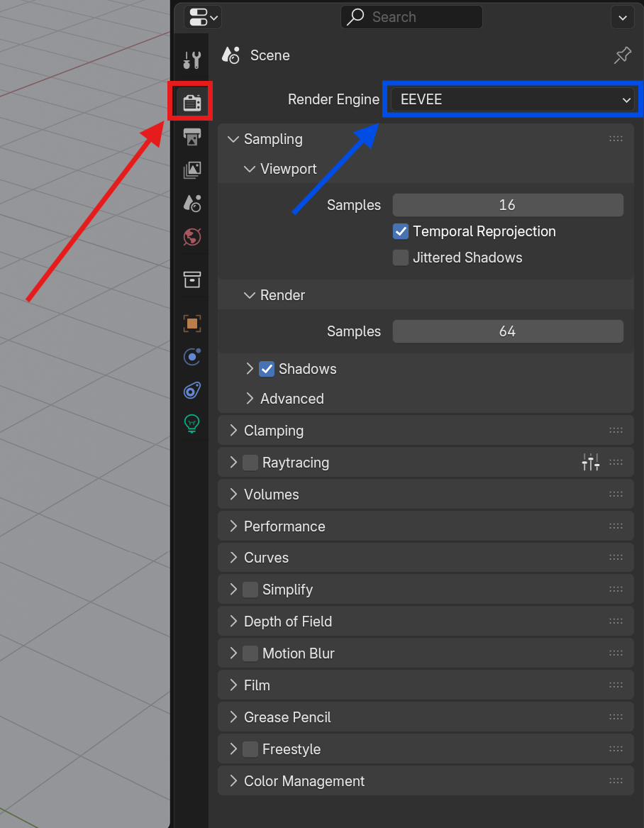Expand the Performance panel
The height and width of the screenshot is (828, 644).
233,526
